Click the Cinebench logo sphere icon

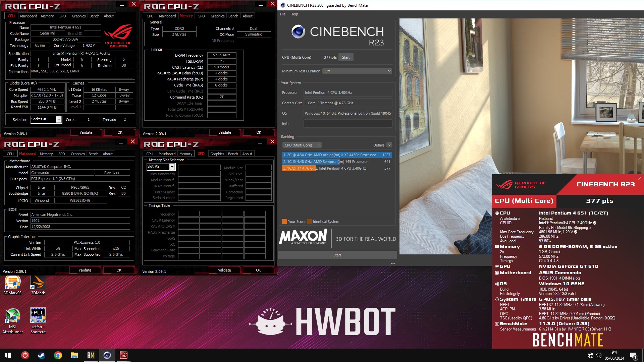click(x=298, y=32)
